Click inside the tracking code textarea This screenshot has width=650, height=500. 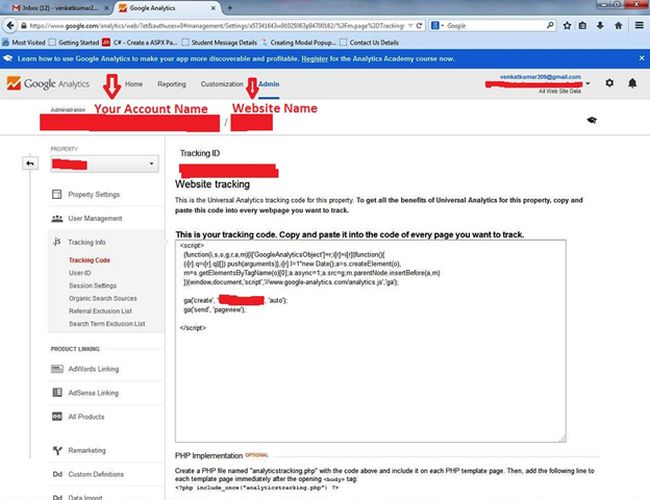[x=371, y=341]
